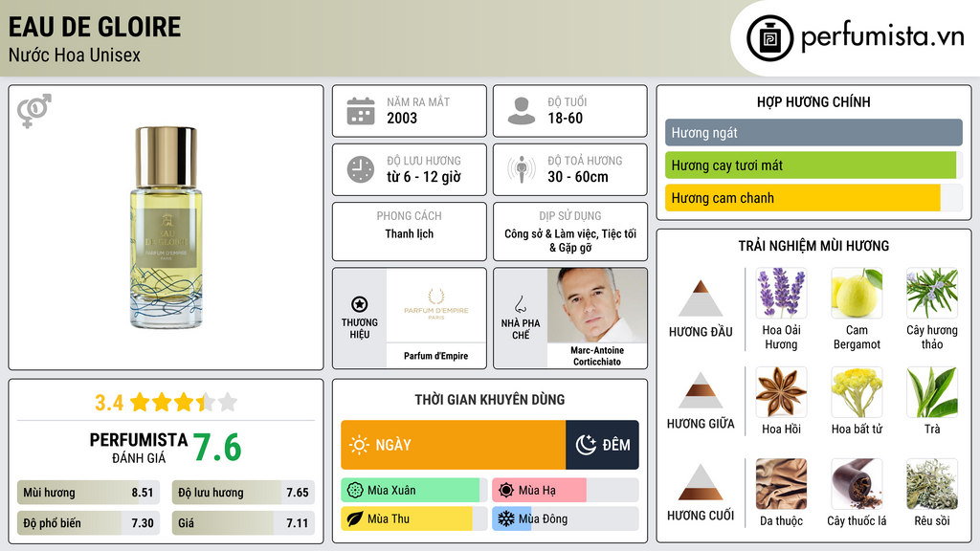Click the Cây thuốc lá pipe image
Screen dimensions: 980x551
click(857, 483)
